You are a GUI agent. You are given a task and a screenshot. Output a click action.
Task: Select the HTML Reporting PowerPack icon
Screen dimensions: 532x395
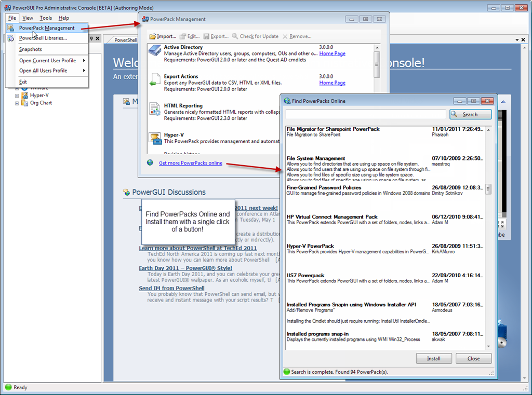155,108
